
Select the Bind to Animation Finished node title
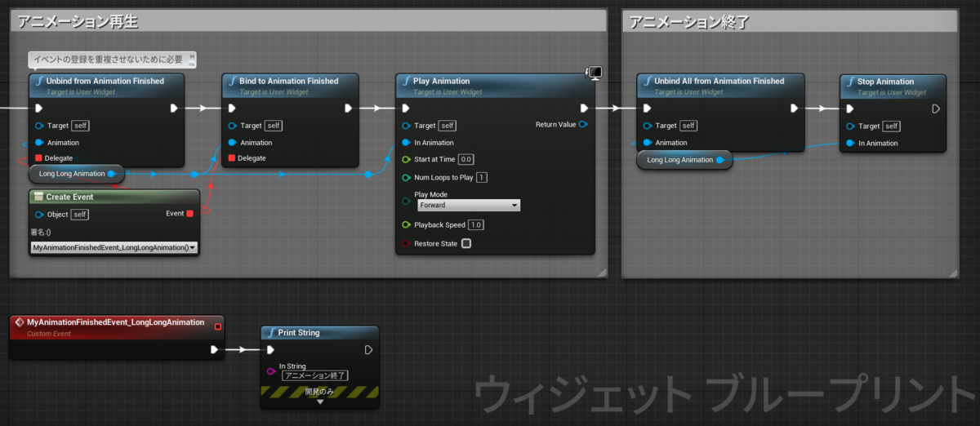click(x=288, y=81)
